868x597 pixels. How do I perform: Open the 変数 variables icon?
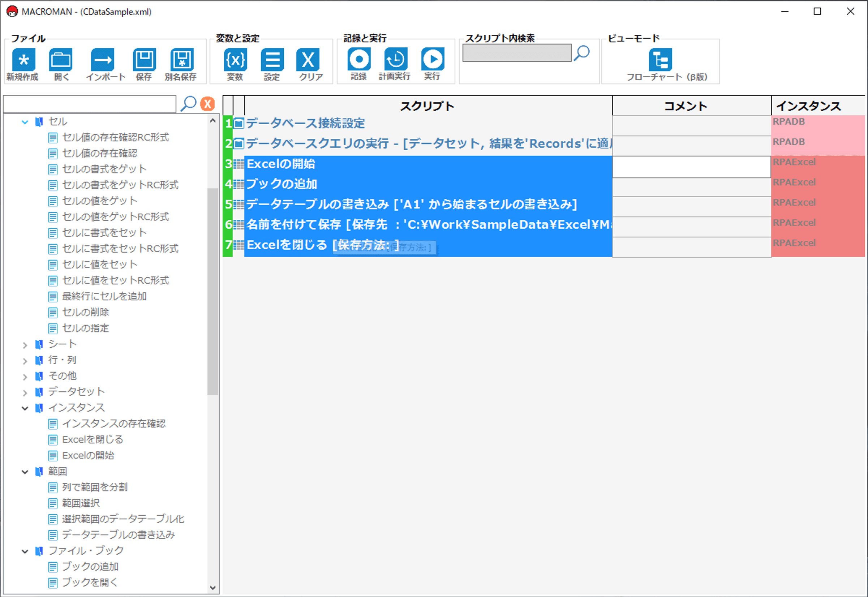coord(235,60)
